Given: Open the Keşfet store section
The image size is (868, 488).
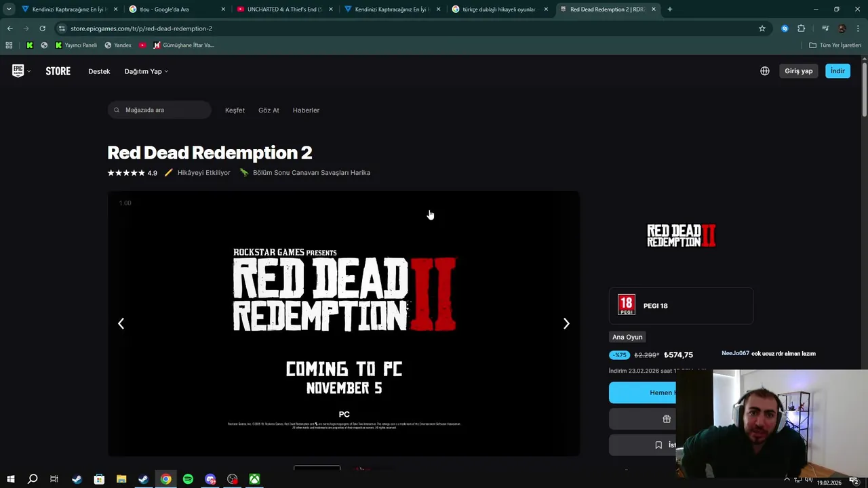Looking at the screenshot, I should click(235, 110).
